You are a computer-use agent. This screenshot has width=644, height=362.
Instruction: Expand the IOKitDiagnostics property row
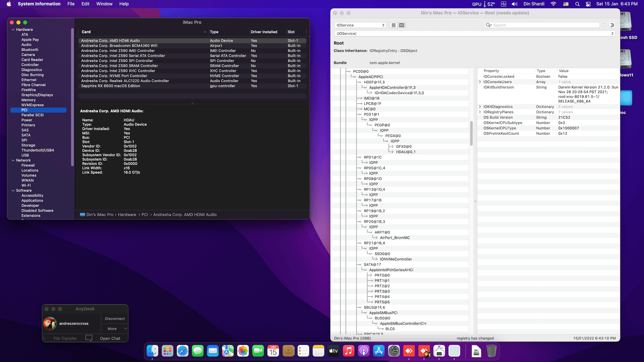tap(480, 107)
